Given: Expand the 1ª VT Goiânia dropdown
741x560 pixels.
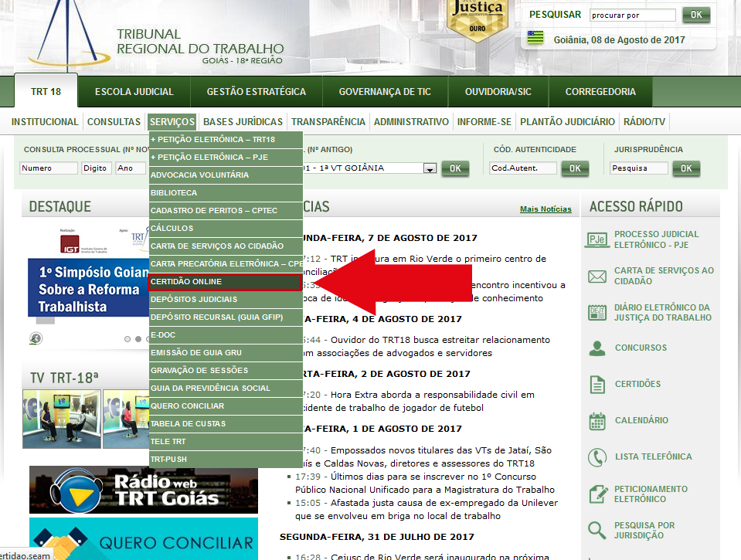Looking at the screenshot, I should pos(430,168).
